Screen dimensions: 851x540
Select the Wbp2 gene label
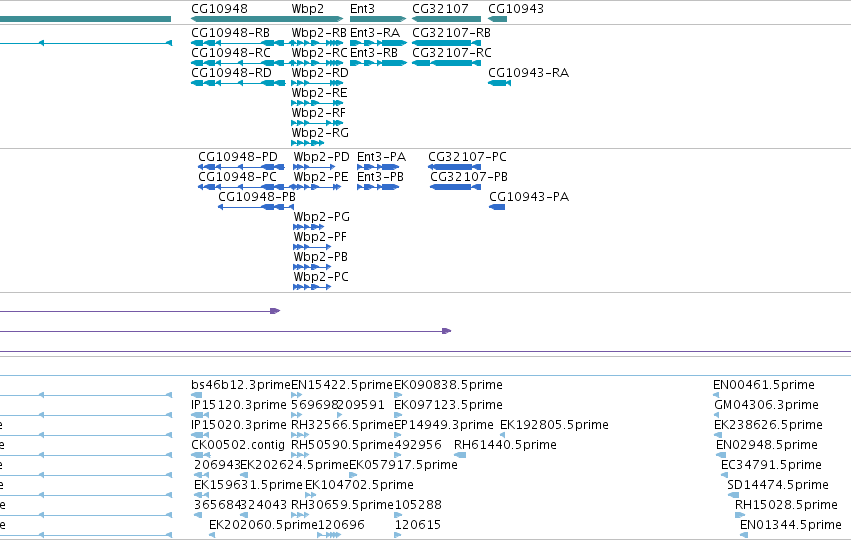(307, 9)
